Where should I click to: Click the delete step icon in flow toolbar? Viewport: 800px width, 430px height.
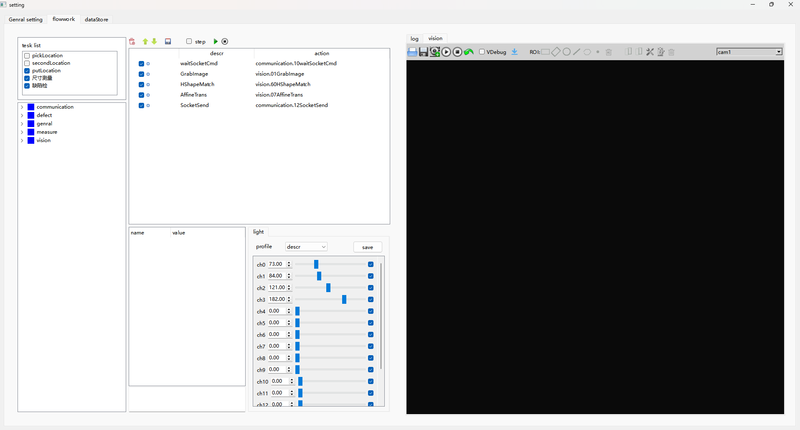point(133,41)
